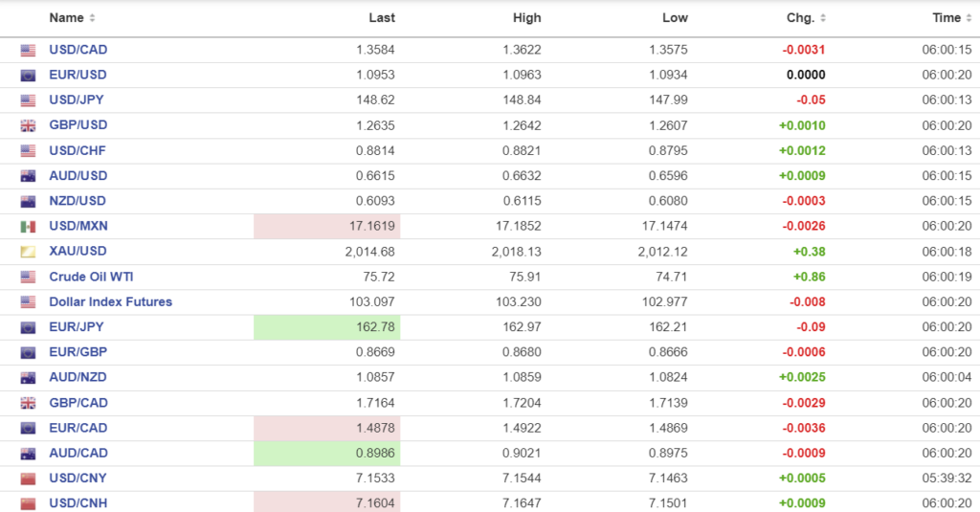Click the UK flag next to GBP/USD

tap(28, 125)
